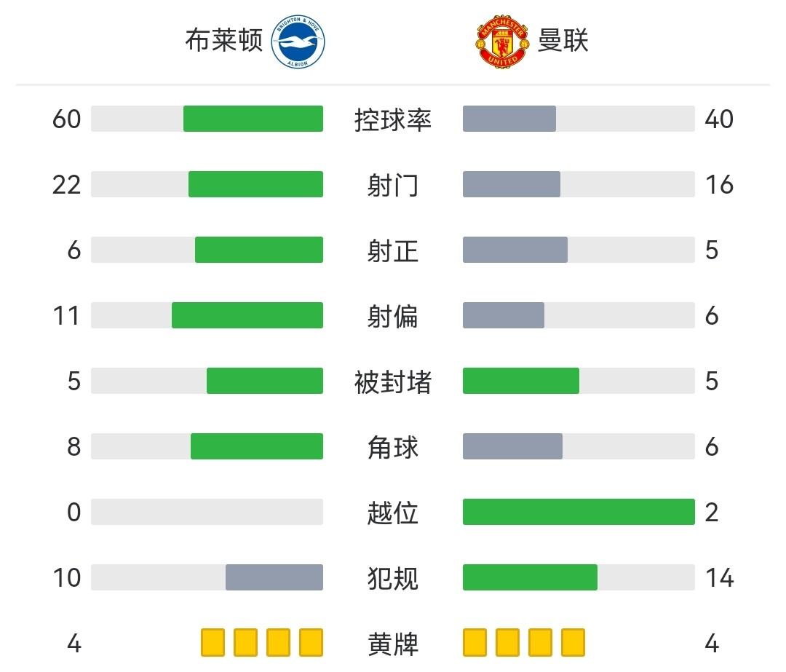Click the 黄牌 stat label
786x672 pixels.
(x=393, y=644)
